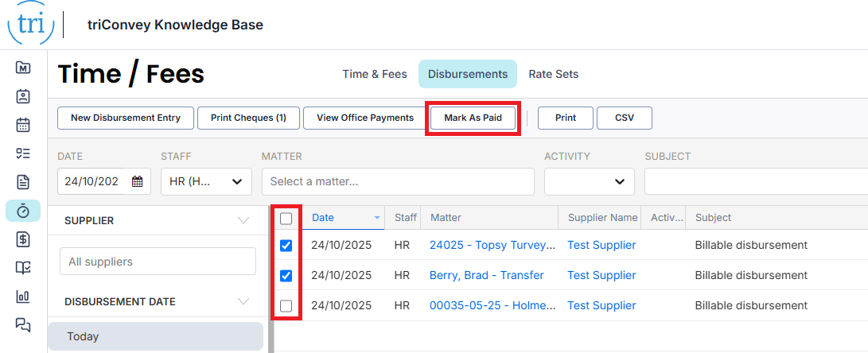This screenshot has height=353, width=868.
Task: Switch to the Time & Fees tab
Action: 375,74
